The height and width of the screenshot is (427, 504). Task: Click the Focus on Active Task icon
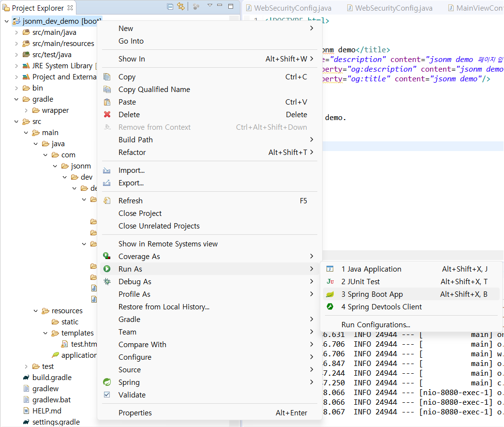coord(196,7)
